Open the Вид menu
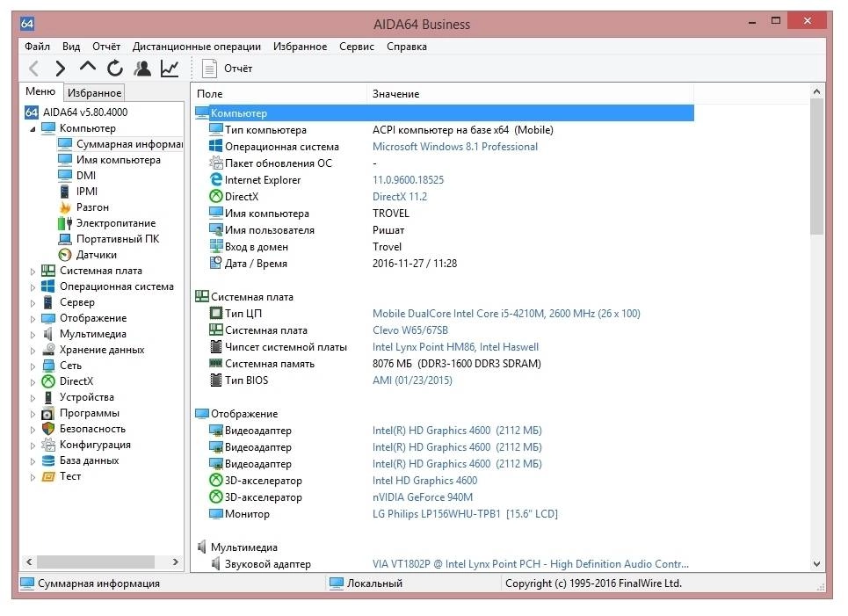 click(x=71, y=47)
